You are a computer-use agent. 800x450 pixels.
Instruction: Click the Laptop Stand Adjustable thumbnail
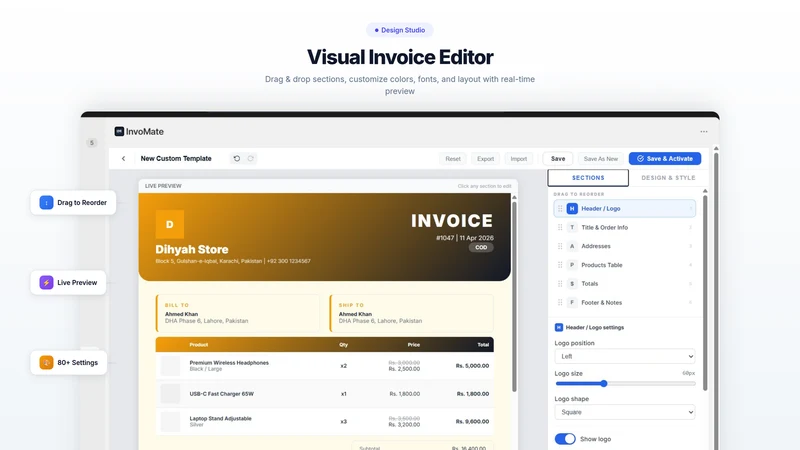[170, 421]
